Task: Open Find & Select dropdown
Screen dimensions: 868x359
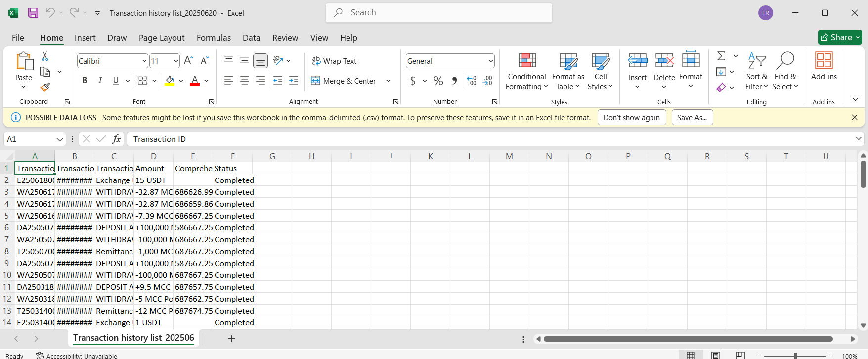Action: (x=785, y=71)
